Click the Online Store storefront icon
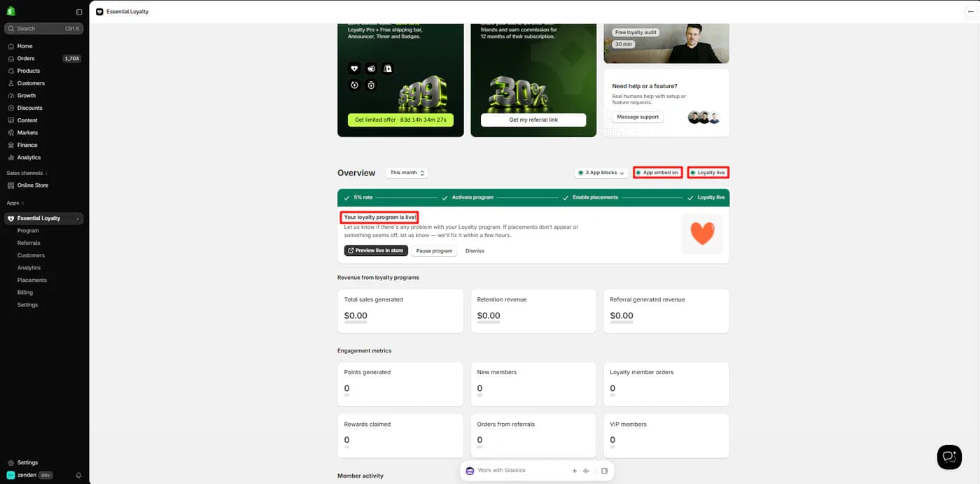The width and height of the screenshot is (980, 484). pyautogui.click(x=11, y=185)
